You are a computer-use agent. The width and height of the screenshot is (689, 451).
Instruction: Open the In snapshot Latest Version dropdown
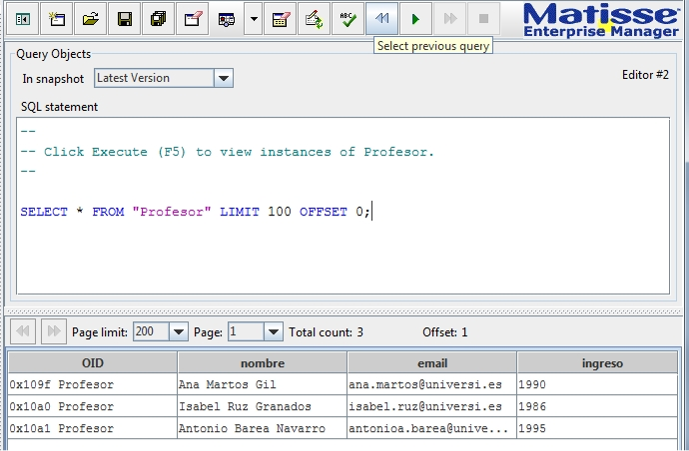[224, 78]
